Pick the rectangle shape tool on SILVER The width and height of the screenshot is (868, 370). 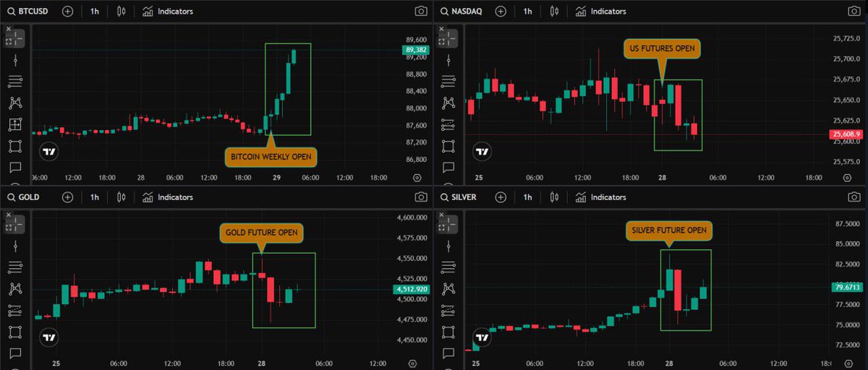click(448, 332)
